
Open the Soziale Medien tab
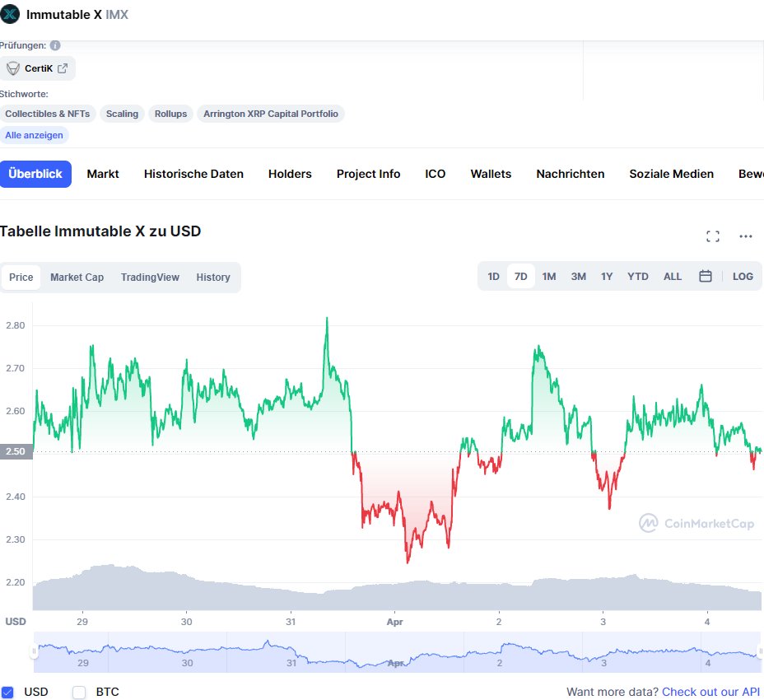(672, 174)
